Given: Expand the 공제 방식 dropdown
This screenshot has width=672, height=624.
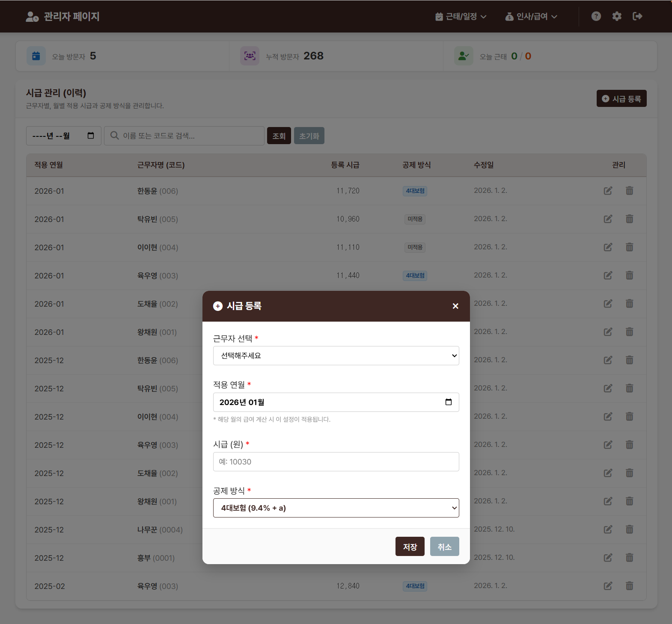Looking at the screenshot, I should tap(336, 508).
